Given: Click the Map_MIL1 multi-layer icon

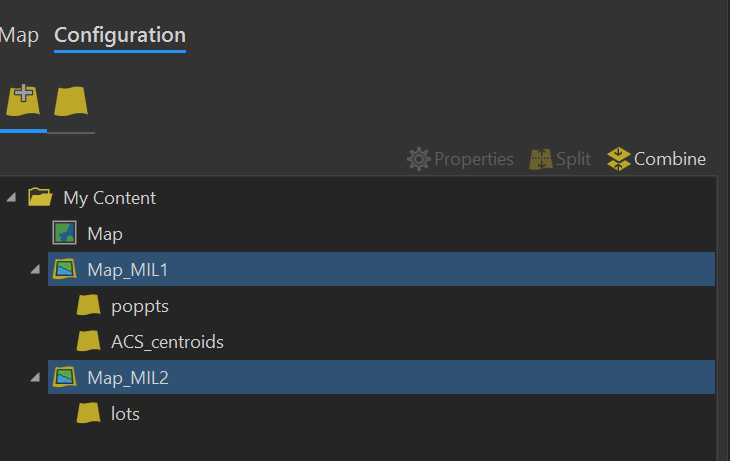Looking at the screenshot, I should point(65,270).
